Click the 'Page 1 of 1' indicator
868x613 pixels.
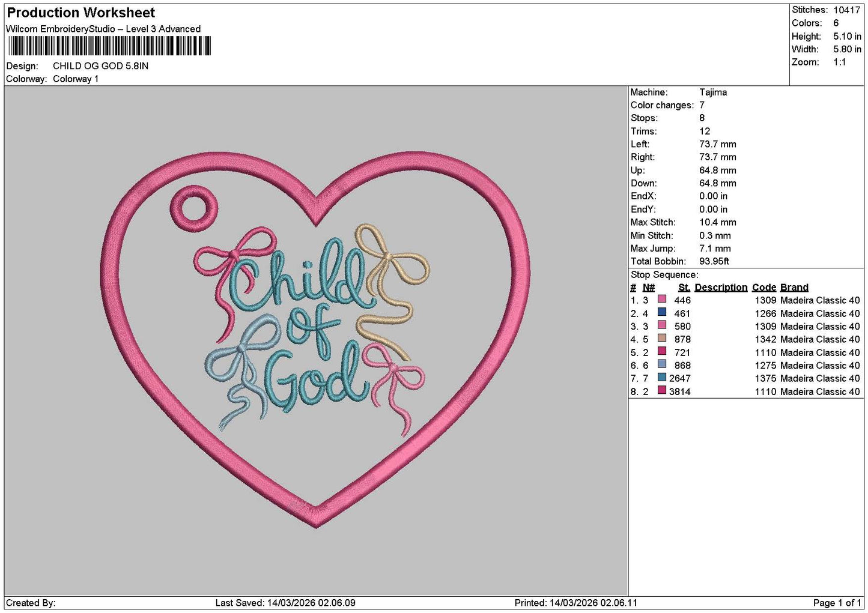pyautogui.click(x=837, y=603)
